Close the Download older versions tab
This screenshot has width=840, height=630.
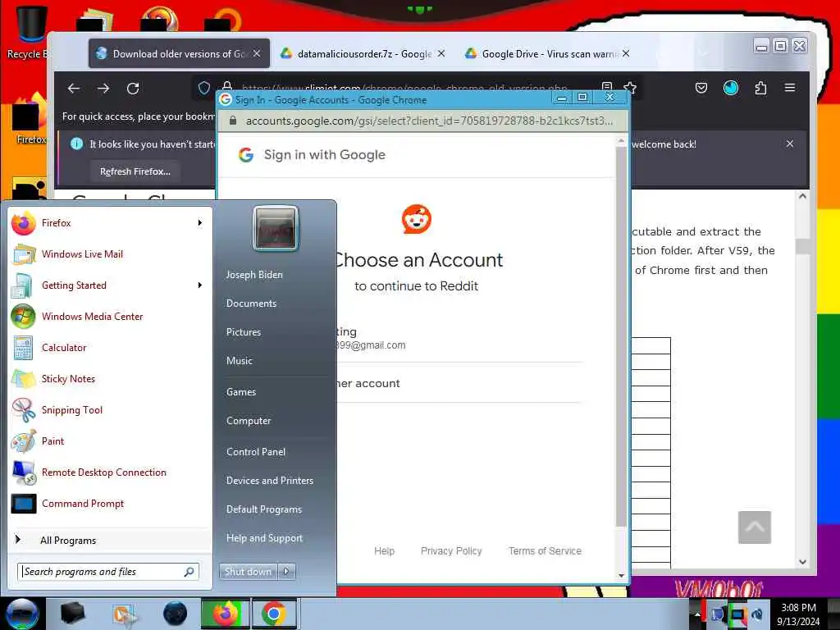point(257,53)
